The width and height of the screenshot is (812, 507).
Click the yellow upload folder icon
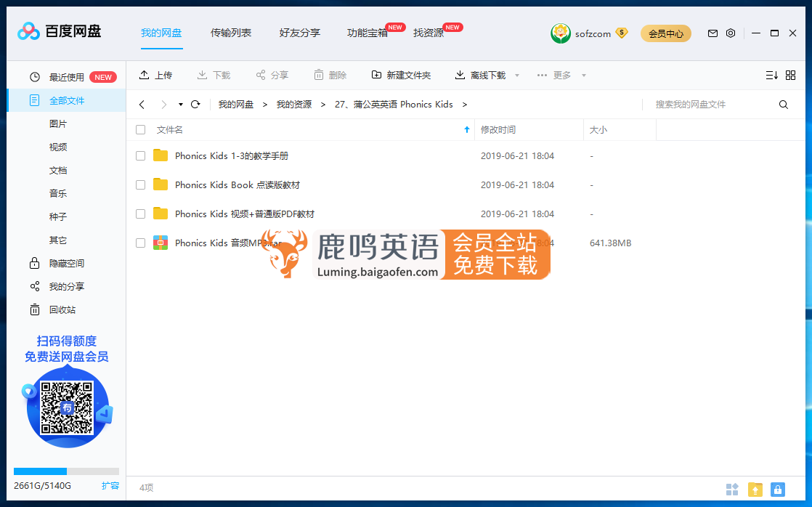(x=755, y=489)
